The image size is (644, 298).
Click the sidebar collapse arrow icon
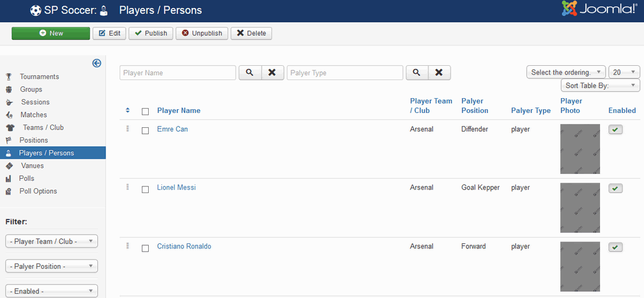click(x=97, y=63)
